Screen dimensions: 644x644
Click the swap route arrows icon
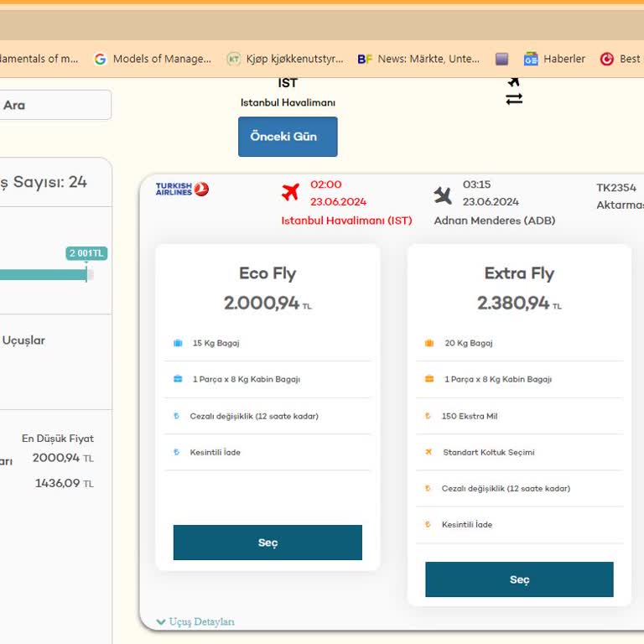[514, 99]
